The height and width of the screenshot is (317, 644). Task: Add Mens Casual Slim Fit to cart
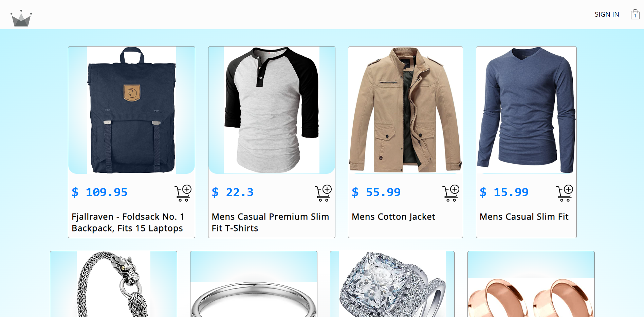[565, 193]
